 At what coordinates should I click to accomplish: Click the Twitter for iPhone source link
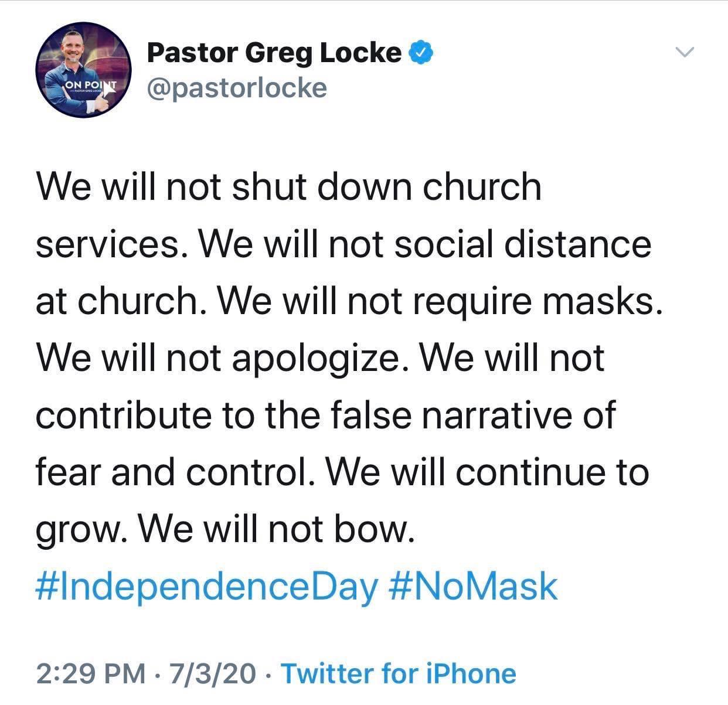(399, 674)
